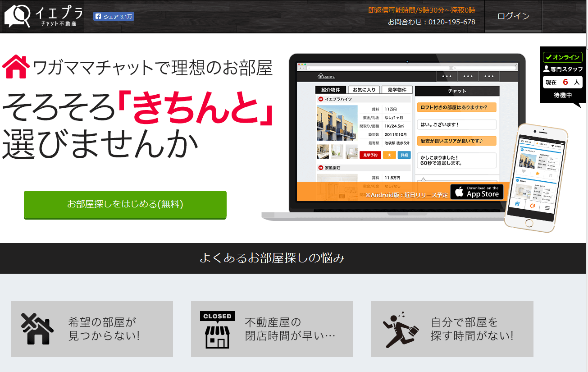Open the ログイン page
The width and height of the screenshot is (588, 372).
(513, 16)
